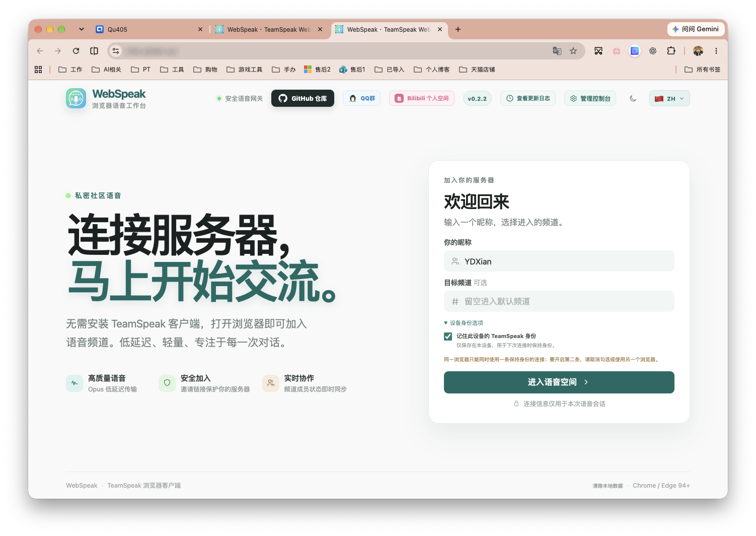This screenshot has width=756, height=536.
Task: Open the GitHub 仓库 button
Action: click(303, 99)
